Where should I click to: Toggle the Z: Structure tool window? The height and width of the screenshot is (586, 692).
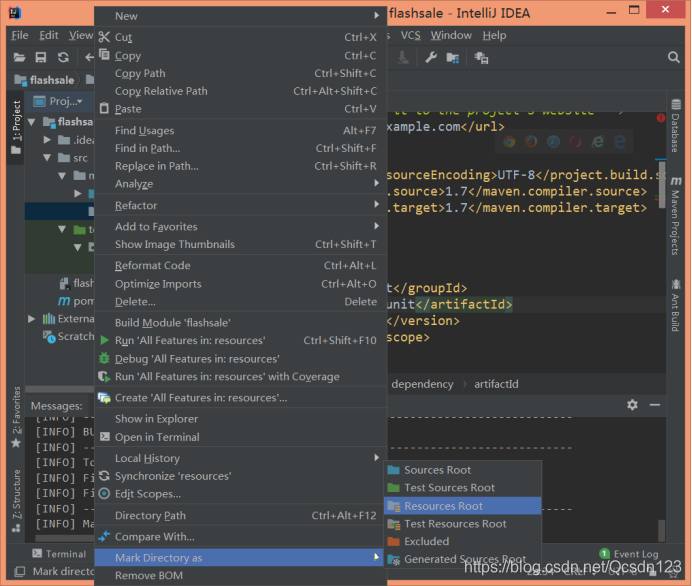pyautogui.click(x=16, y=500)
